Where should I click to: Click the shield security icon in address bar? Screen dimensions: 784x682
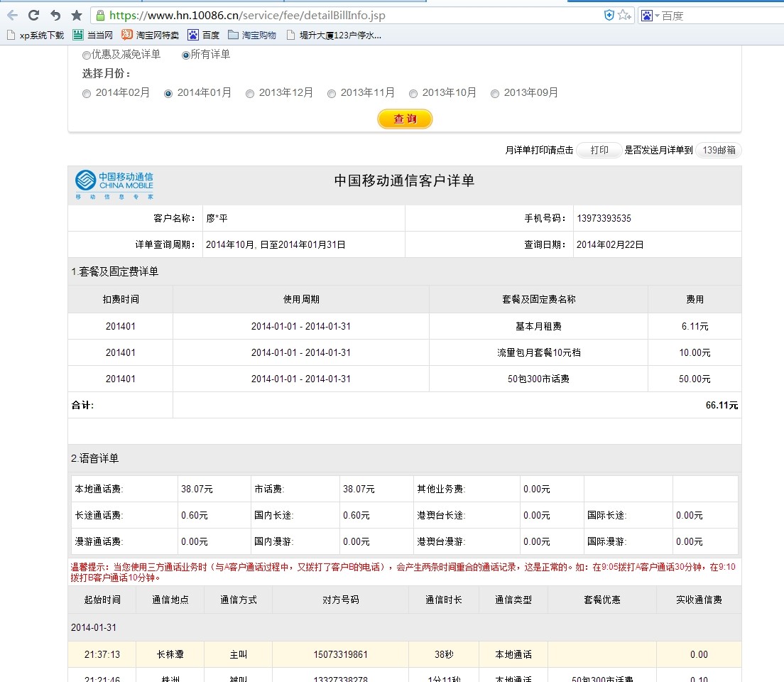609,15
